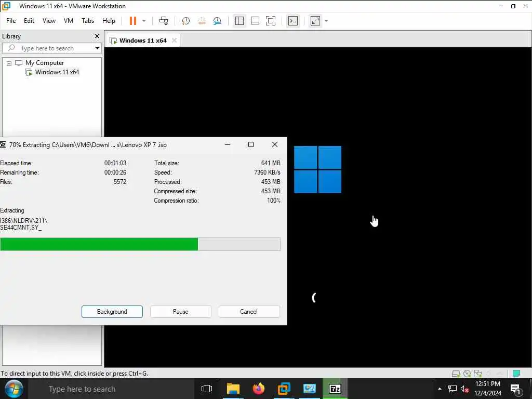Click the green extraction progress bar

pos(99,244)
